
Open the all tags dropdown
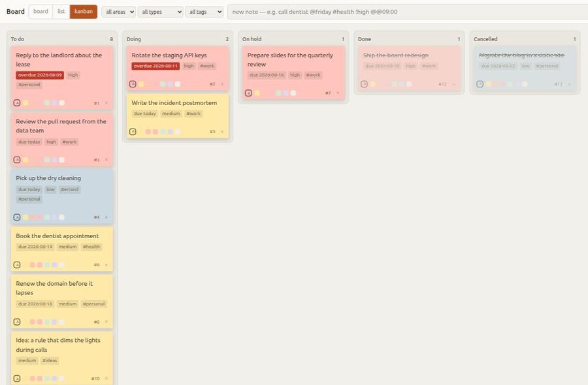point(204,12)
